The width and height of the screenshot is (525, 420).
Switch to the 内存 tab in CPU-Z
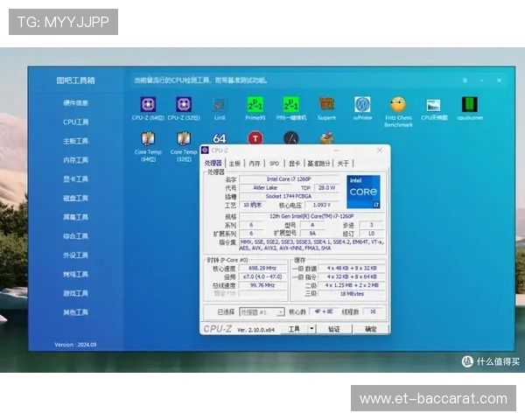pyautogui.click(x=255, y=164)
